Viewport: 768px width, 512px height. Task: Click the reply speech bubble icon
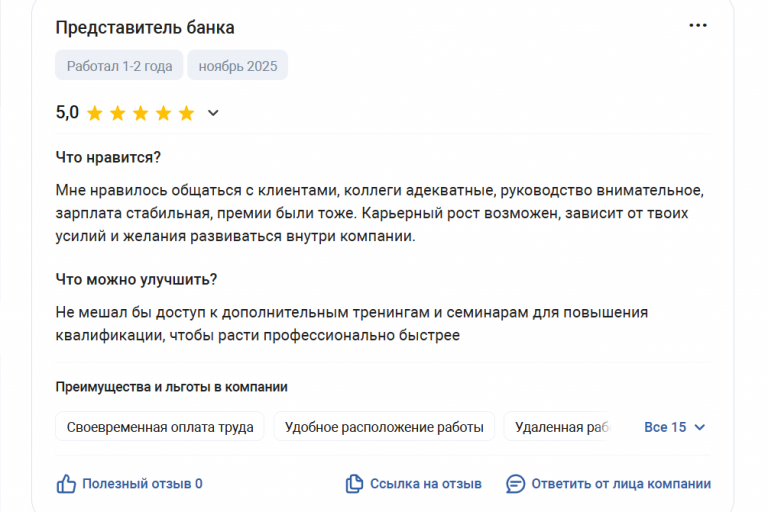click(x=515, y=484)
